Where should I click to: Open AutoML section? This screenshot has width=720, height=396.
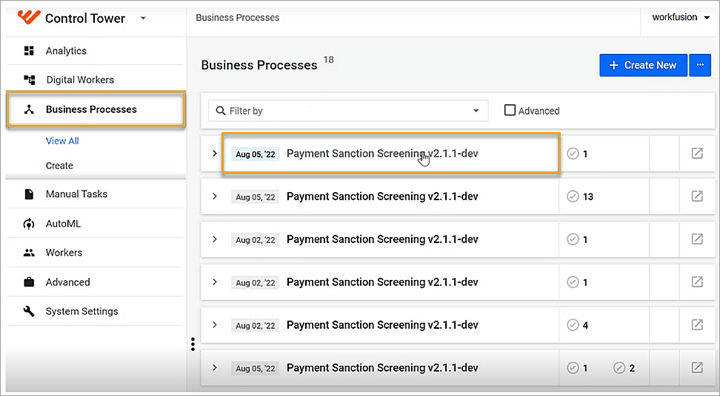(63, 223)
